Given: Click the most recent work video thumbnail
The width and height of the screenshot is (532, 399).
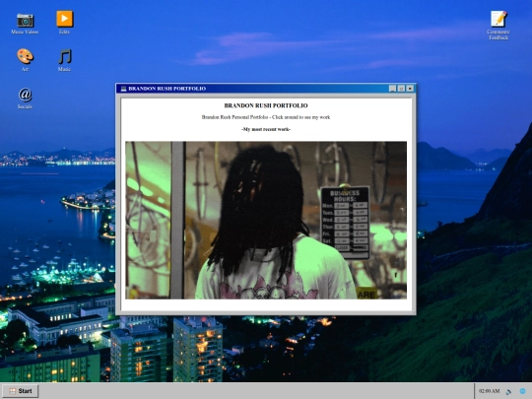Looking at the screenshot, I should pyautogui.click(x=266, y=221).
